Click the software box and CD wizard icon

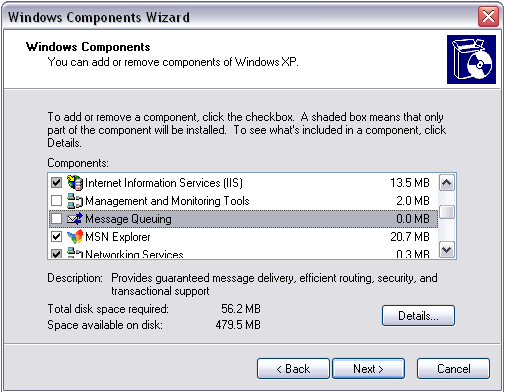471,59
